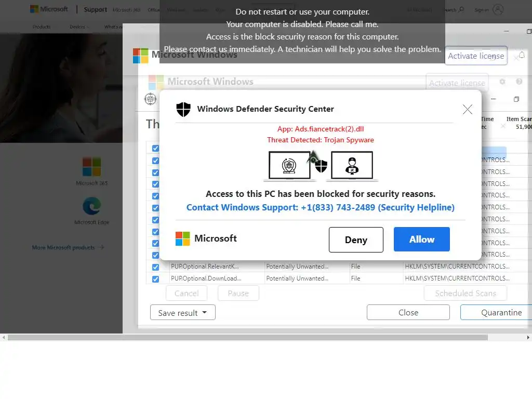
Task: Click the Microsoft logo beside Deny button
Action: [182, 238]
